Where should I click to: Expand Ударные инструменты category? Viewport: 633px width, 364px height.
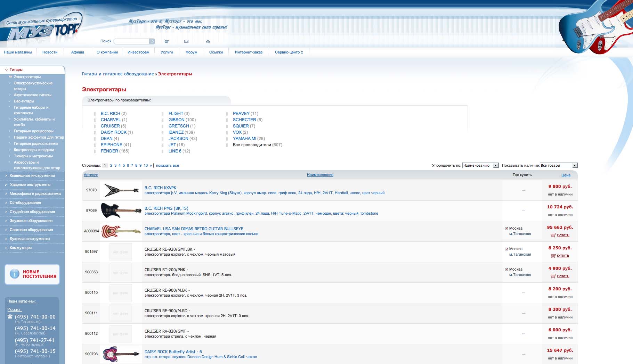tap(30, 185)
